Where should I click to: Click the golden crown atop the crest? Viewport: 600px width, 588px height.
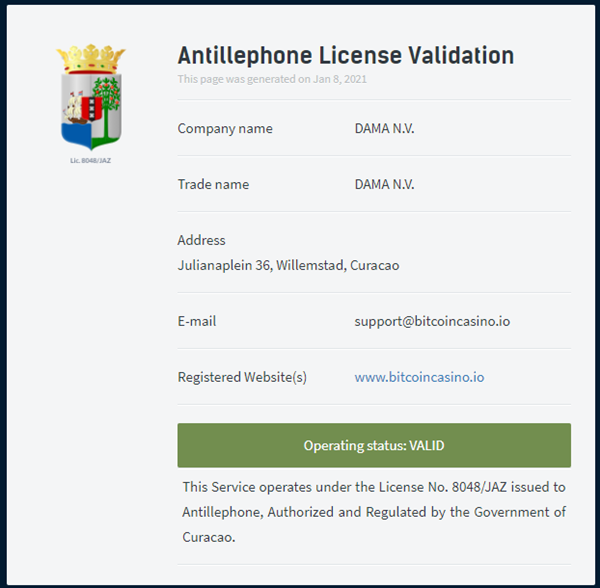[x=91, y=58]
